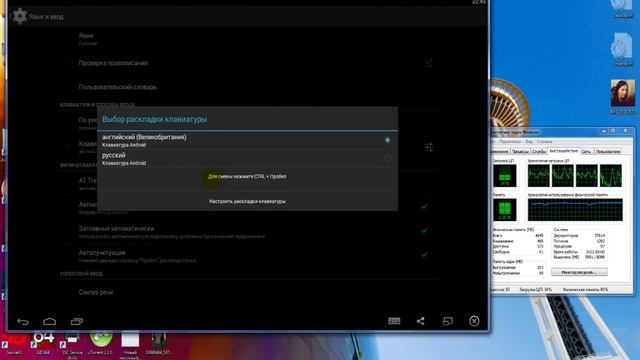Open the 1088464_537 image file desktop icon

(x=159, y=343)
